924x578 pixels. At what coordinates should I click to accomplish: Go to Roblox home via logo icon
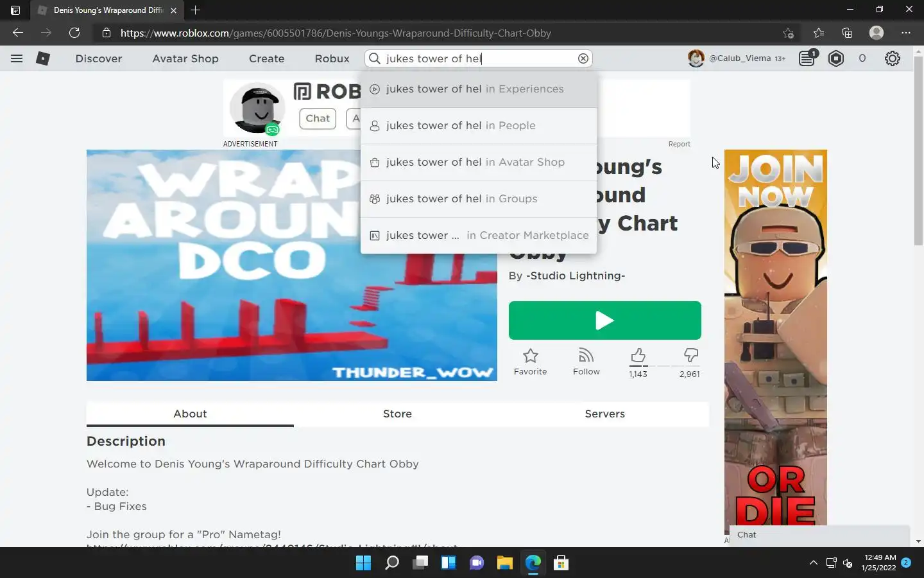(43, 58)
